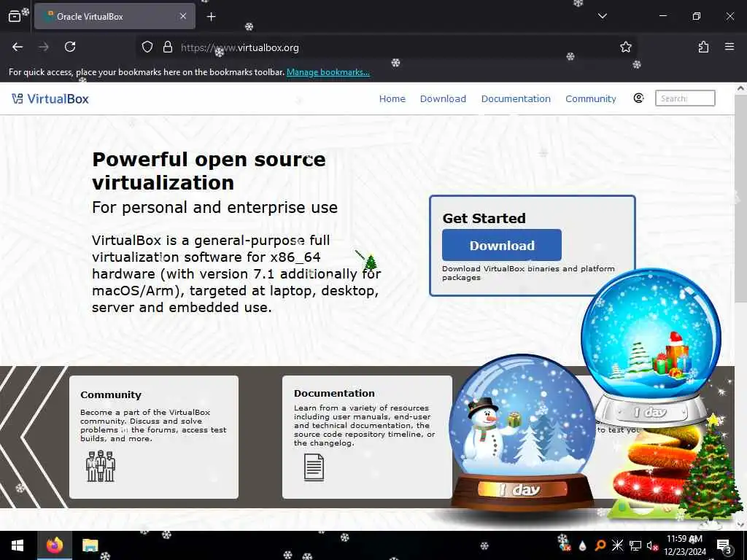Open the Documentation navigation item

tap(516, 98)
